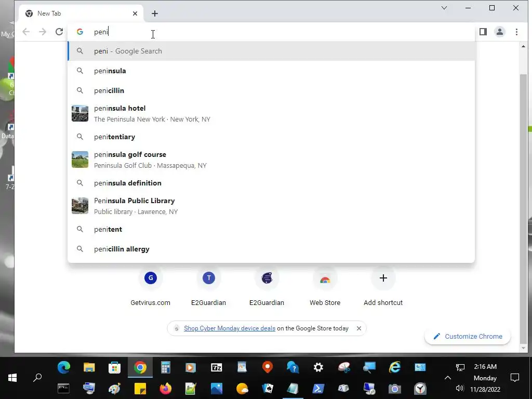Viewport: 532px width, 399px height.
Task: Click the volume speaker tray icon
Action: click(x=460, y=388)
